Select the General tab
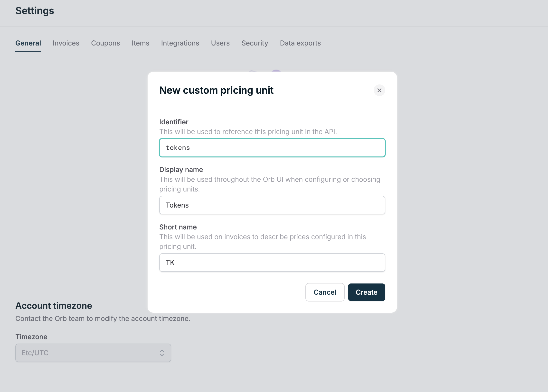Screen dimensions: 548x392 [x=28, y=43]
